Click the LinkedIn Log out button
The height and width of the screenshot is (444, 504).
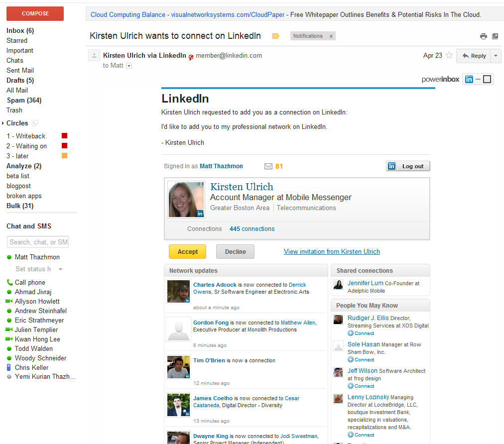(x=408, y=166)
